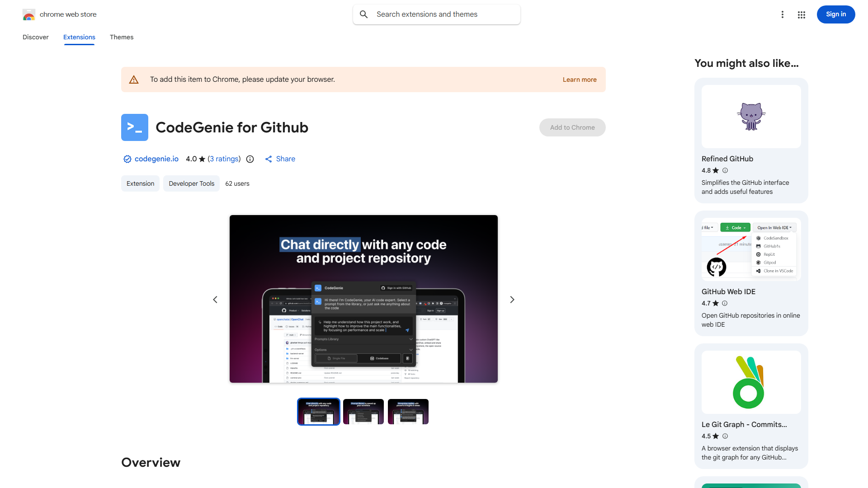868x488 pixels.
Task: Click the verified publisher badge icon
Action: click(127, 159)
